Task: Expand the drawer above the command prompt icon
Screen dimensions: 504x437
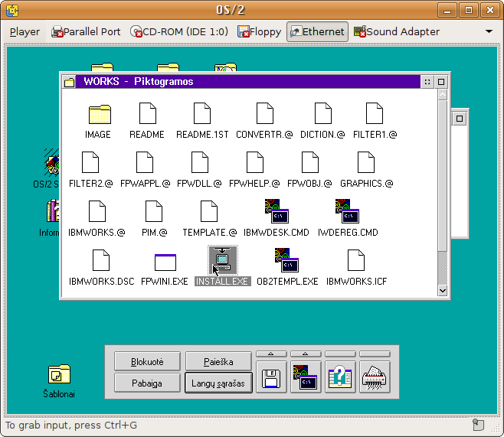Action: tap(306, 354)
